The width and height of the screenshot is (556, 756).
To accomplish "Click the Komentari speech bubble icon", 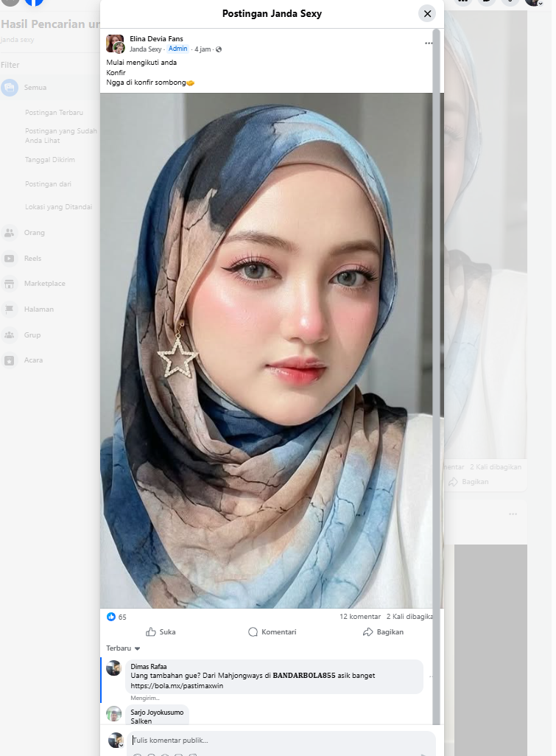I will pos(253,632).
